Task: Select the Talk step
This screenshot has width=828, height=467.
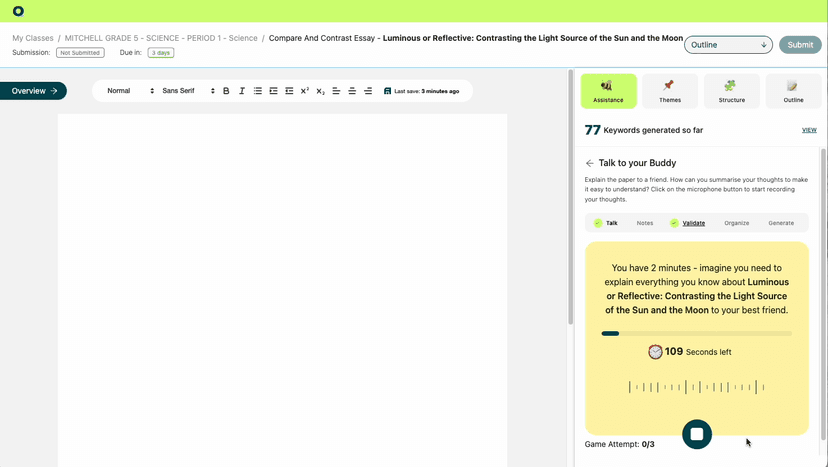Action: (x=606, y=223)
